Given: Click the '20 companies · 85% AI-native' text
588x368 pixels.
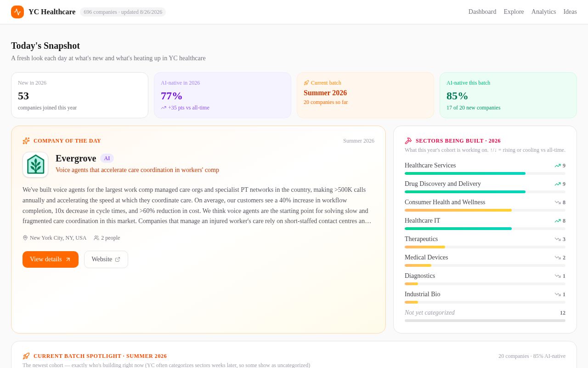Looking at the screenshot, I should 532,356.
